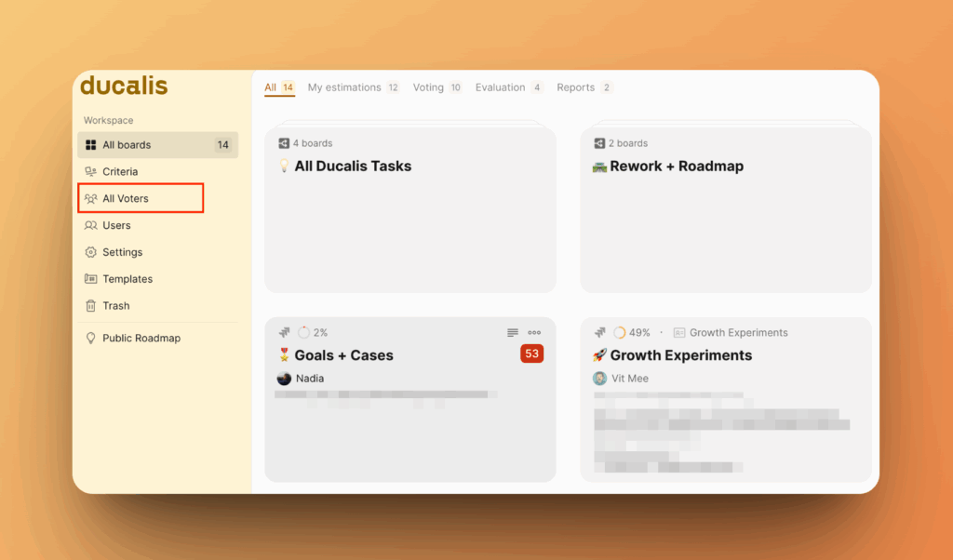This screenshot has height=560, width=953.
Task: Open the Users icon in sidebar
Action: pos(90,226)
